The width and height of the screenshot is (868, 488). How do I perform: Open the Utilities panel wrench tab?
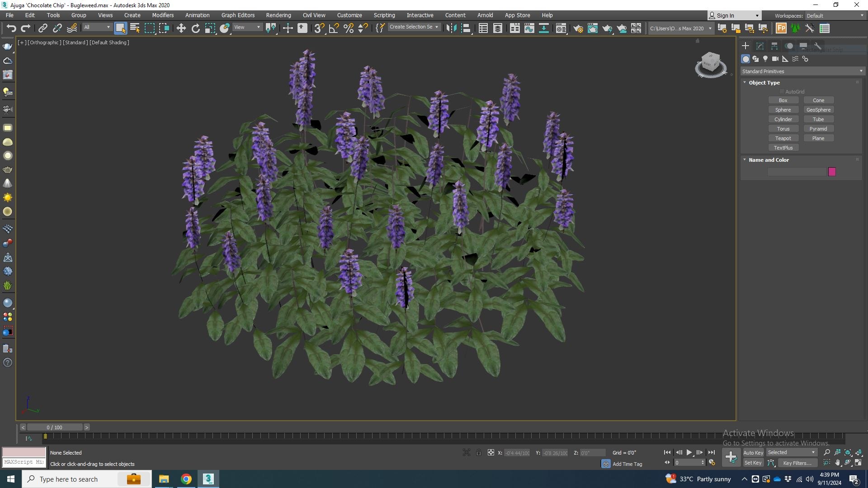(817, 46)
